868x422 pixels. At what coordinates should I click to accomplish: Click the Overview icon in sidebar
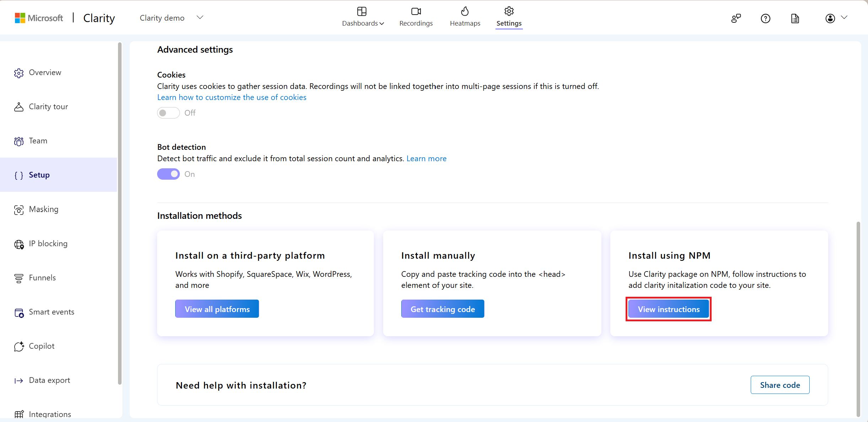pos(20,72)
